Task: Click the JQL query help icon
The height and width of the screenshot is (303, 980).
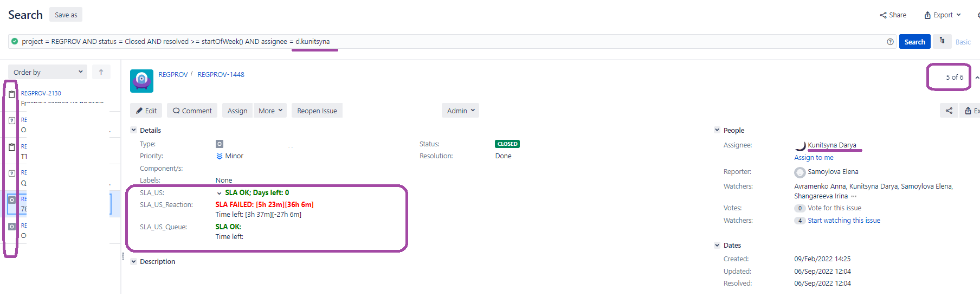Action: pos(890,42)
